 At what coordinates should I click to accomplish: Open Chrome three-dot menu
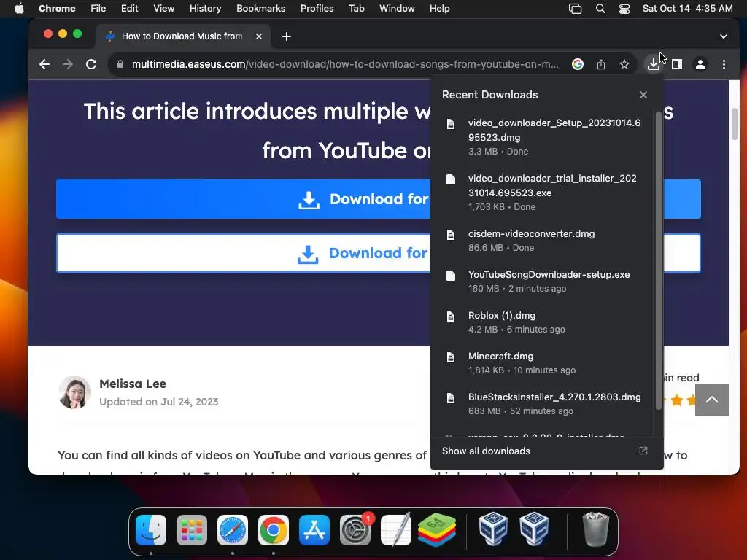724,64
